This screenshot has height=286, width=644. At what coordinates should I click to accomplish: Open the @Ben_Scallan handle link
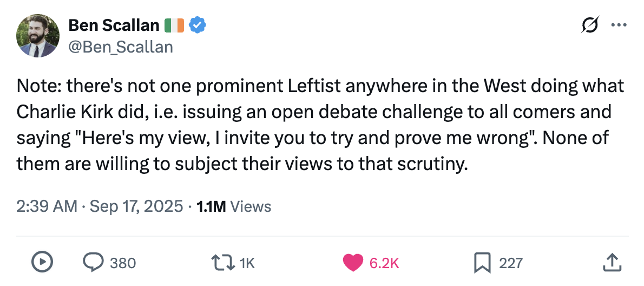pyautogui.click(x=121, y=47)
